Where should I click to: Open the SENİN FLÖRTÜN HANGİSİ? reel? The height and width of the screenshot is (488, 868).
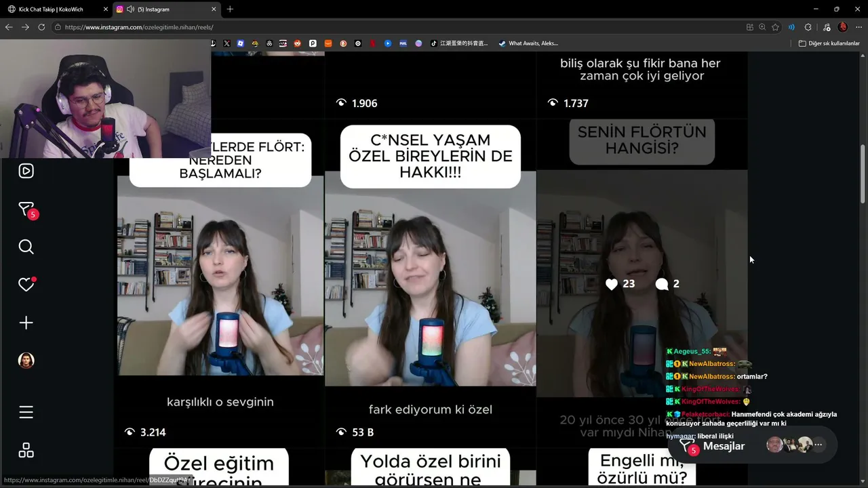(x=642, y=283)
